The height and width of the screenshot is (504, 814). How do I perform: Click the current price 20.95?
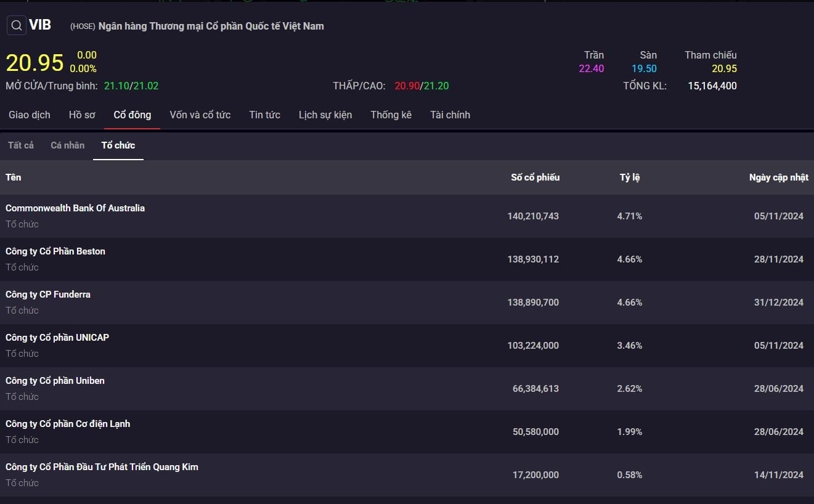tap(35, 63)
